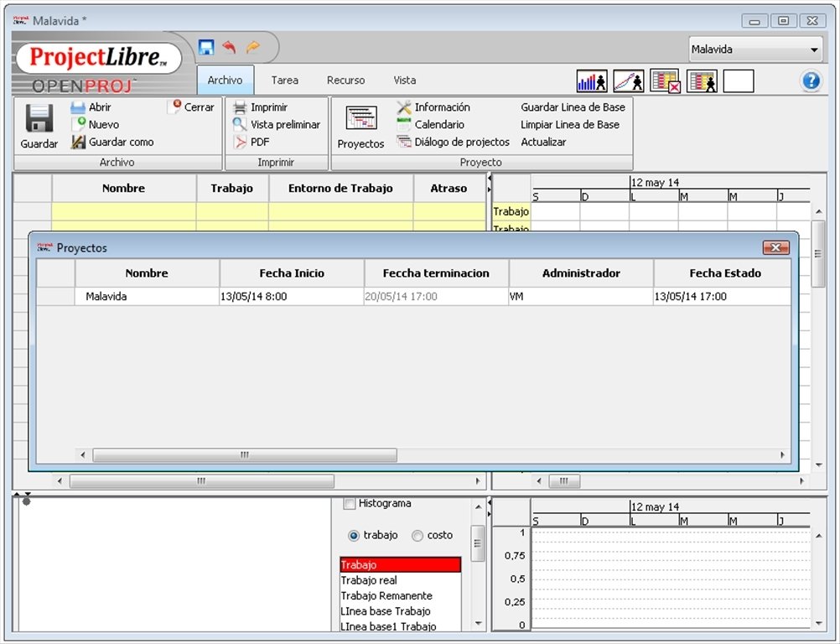Click the resource usage table icon

pyautogui.click(x=702, y=80)
